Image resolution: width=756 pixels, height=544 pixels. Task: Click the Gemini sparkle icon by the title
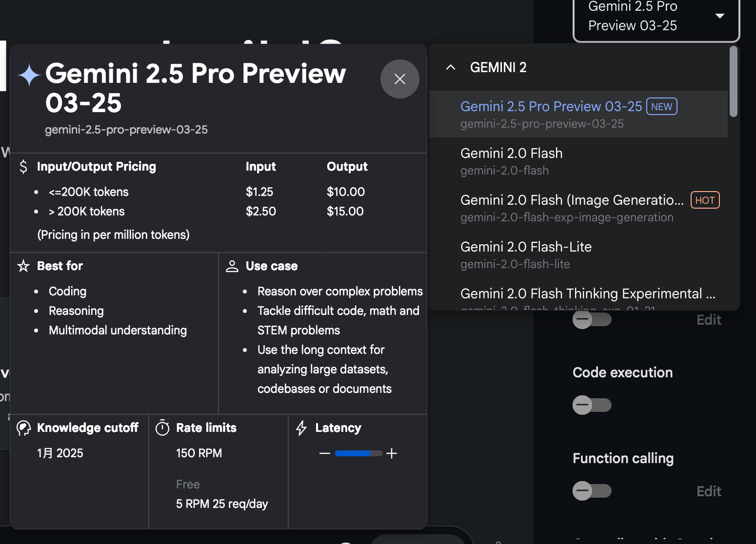(29, 75)
